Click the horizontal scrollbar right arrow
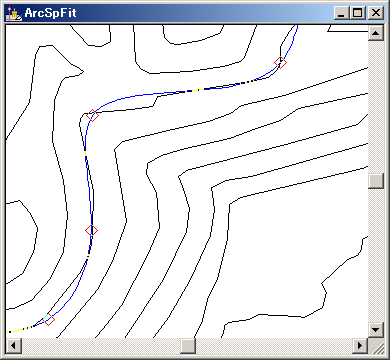The image size is (390, 360). point(360,346)
